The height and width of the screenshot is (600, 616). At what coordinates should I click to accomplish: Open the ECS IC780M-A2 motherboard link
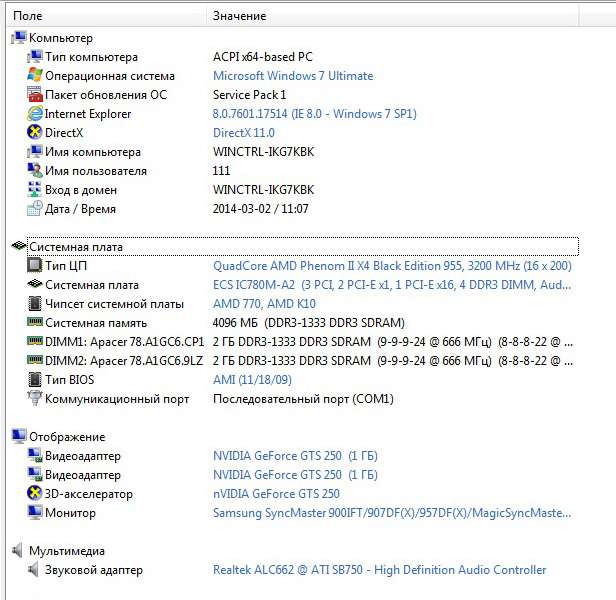click(392, 285)
